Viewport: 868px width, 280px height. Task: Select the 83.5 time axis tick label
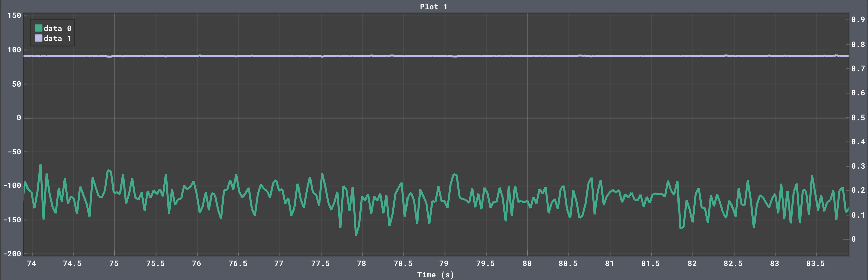[x=815, y=264]
